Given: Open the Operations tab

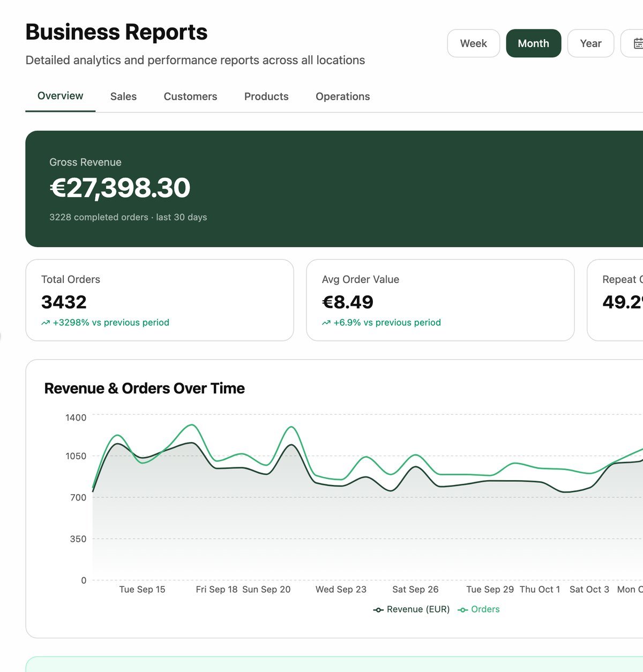Looking at the screenshot, I should point(343,96).
